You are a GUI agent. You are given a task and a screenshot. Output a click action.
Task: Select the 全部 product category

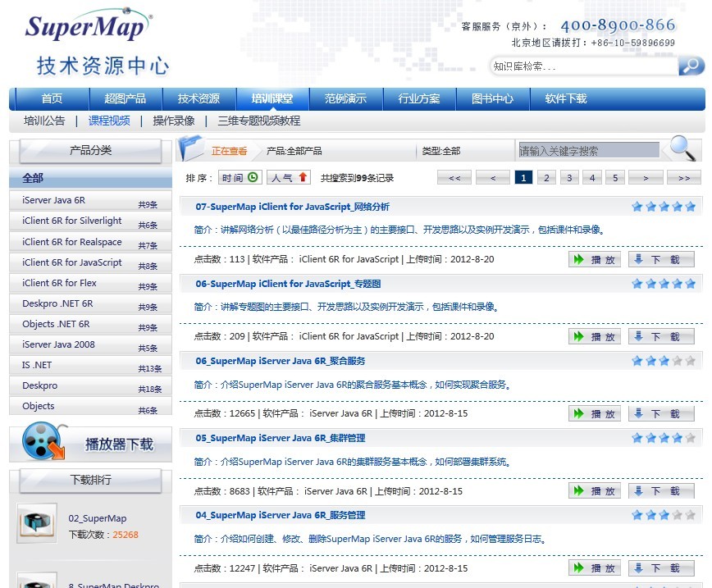click(91, 177)
